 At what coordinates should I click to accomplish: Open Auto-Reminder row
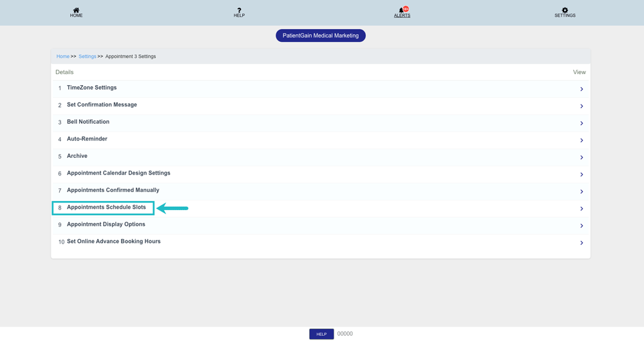320,141
